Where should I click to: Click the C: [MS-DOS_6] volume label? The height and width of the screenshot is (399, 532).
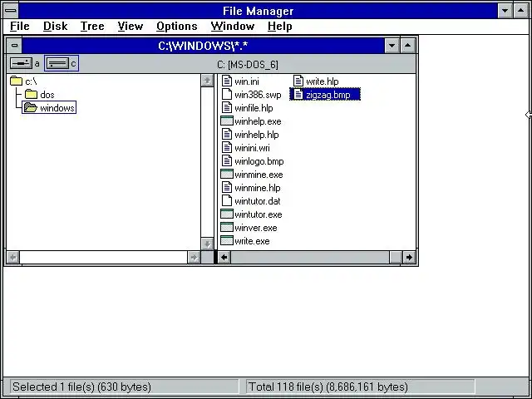tap(248, 65)
